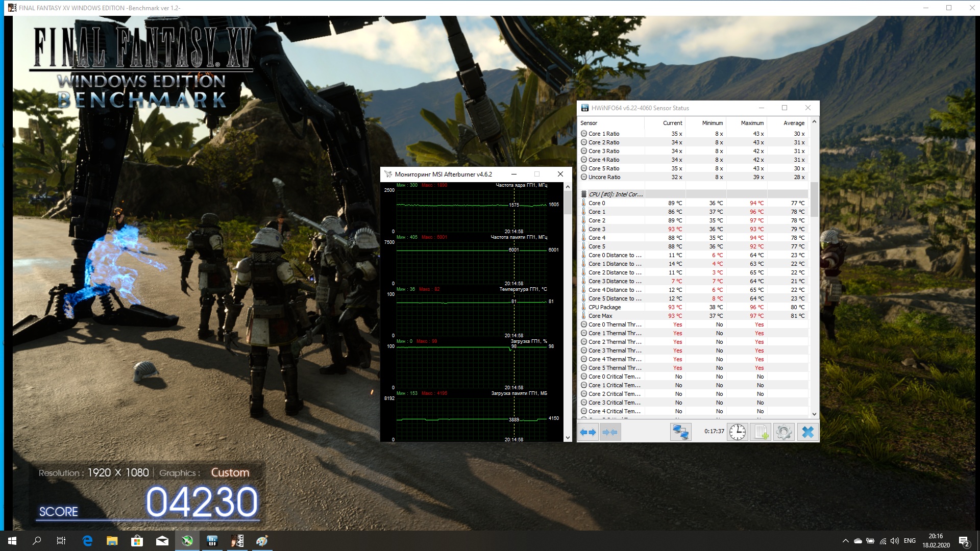The height and width of the screenshot is (551, 980).
Task: Open ENG input language selector
Action: 910,541
